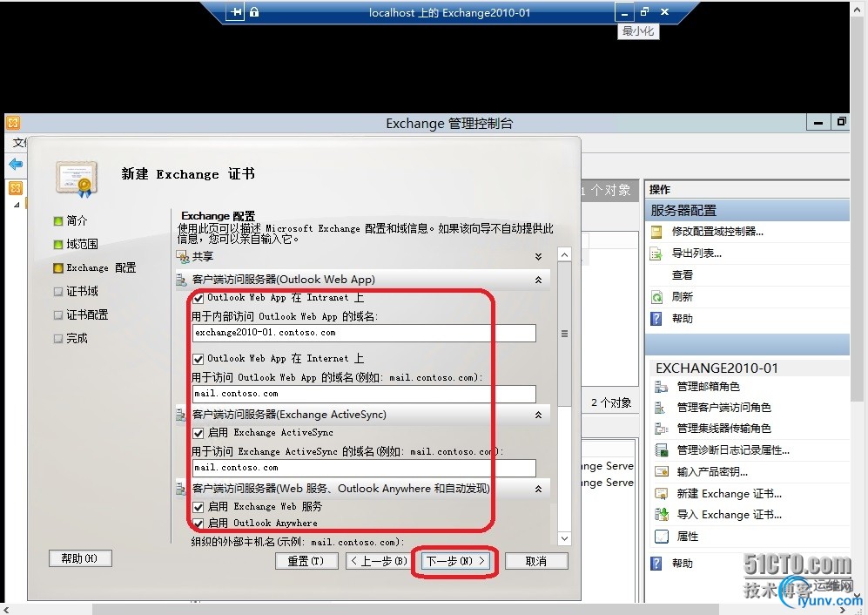The height and width of the screenshot is (615, 868).
Task: Restore down the localhost connection bar window
Action: [x=644, y=11]
